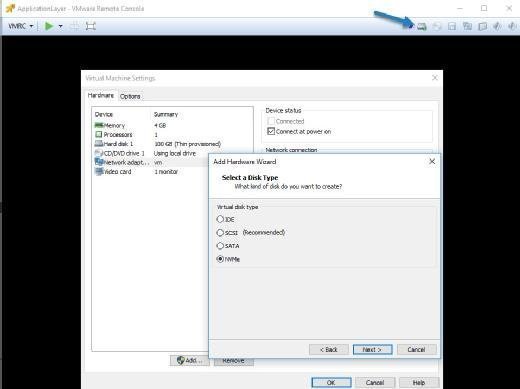Click the "4 GB" memory summary
Screen dimensions: 520x389
160,125
